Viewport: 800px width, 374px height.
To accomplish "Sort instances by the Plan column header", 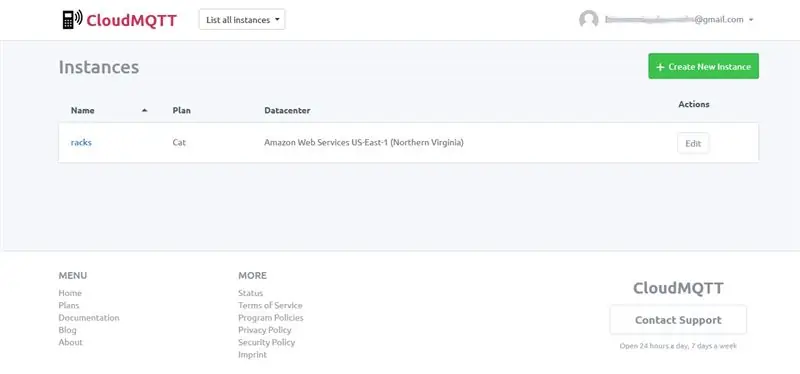I will [x=182, y=110].
